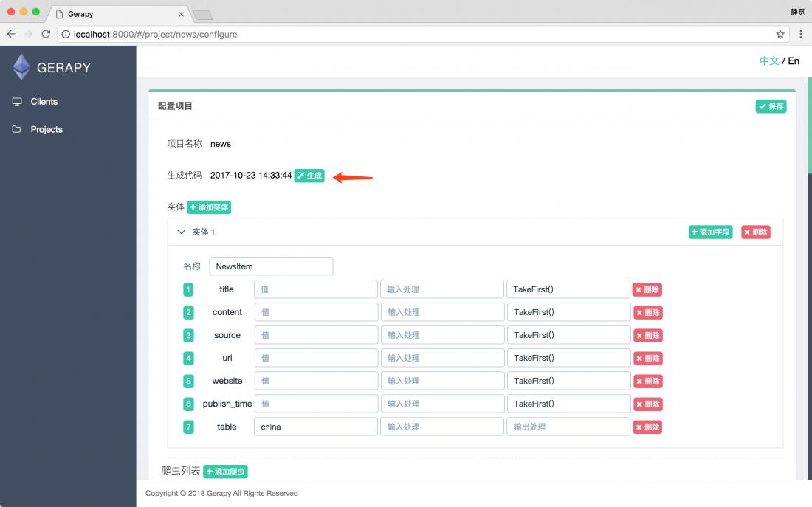Click the Gerapy logo icon
The width and height of the screenshot is (812, 507).
click(x=21, y=67)
